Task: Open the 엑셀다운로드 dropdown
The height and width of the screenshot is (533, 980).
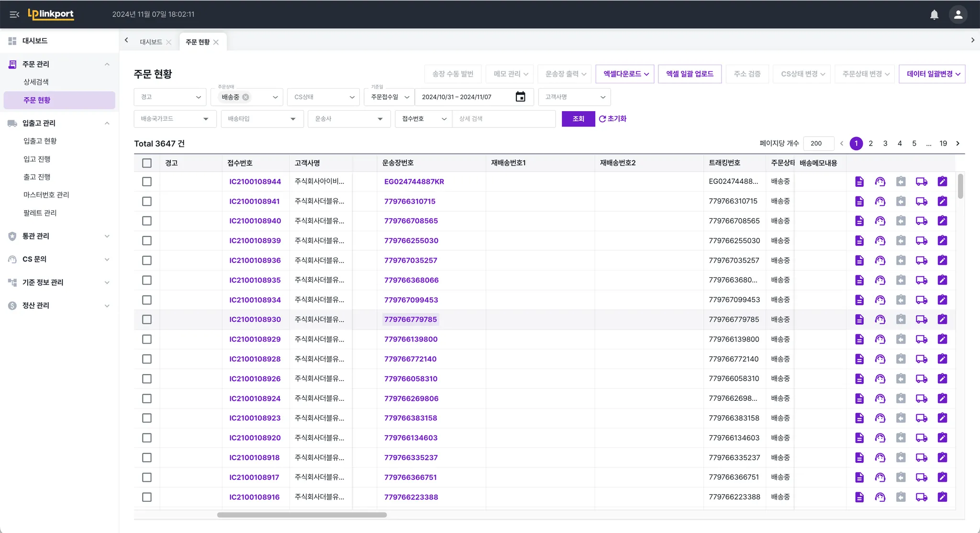Action: coord(625,74)
